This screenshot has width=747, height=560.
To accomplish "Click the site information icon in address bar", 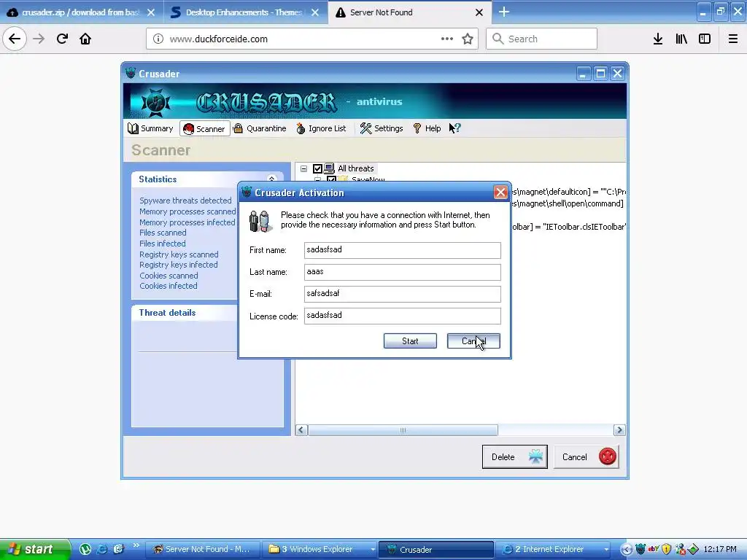I will pos(158,39).
